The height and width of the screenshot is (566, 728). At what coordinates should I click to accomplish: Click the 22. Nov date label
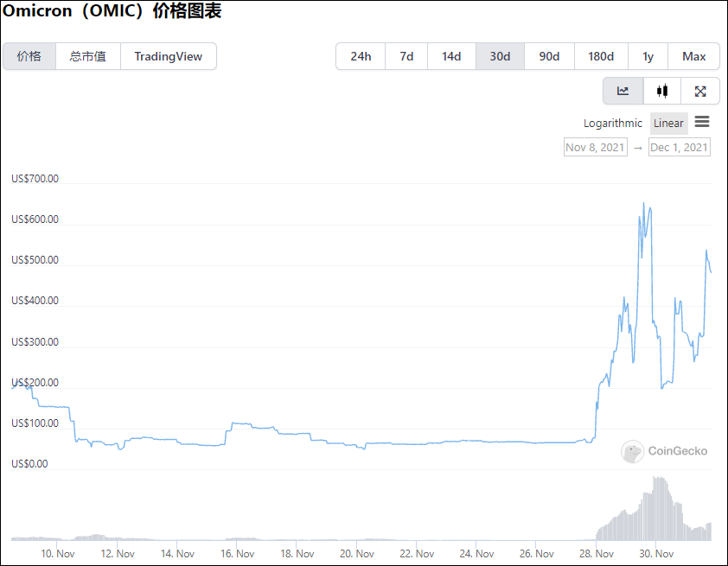pos(417,554)
